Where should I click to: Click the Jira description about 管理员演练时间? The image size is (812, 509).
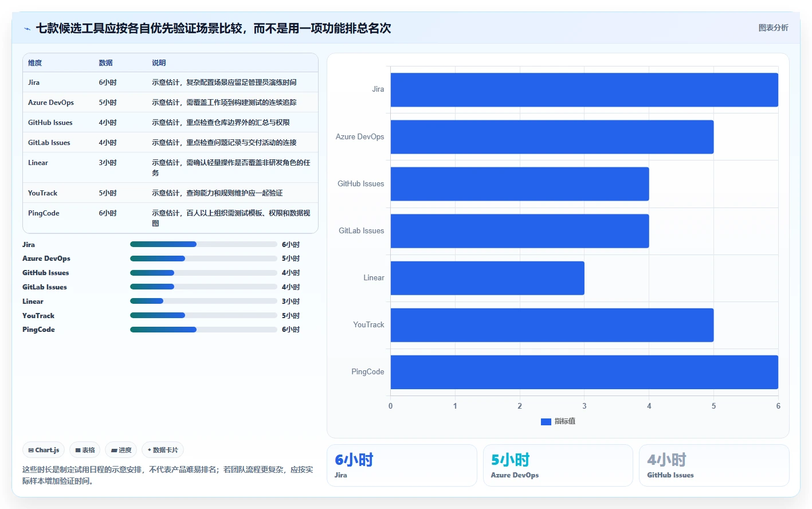pyautogui.click(x=224, y=83)
